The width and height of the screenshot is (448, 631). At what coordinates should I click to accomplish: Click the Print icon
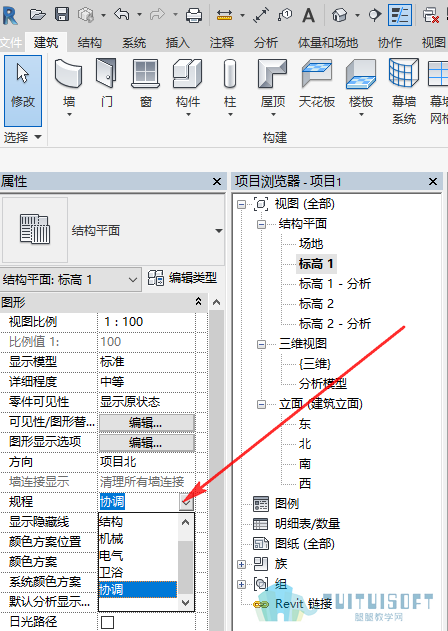coord(194,15)
